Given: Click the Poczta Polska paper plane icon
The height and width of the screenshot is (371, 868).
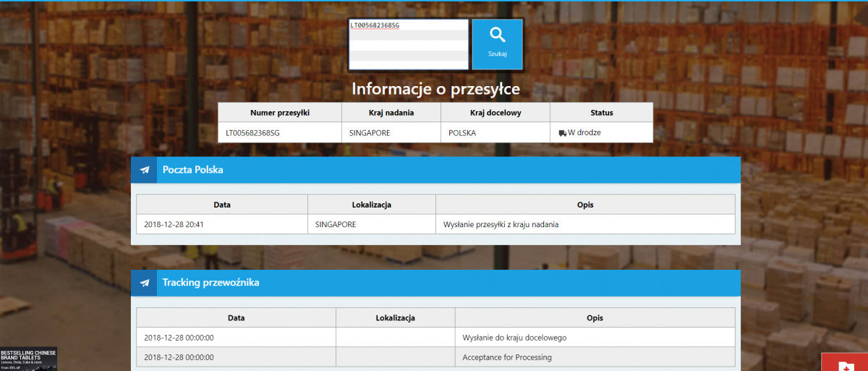Looking at the screenshot, I should (144, 170).
